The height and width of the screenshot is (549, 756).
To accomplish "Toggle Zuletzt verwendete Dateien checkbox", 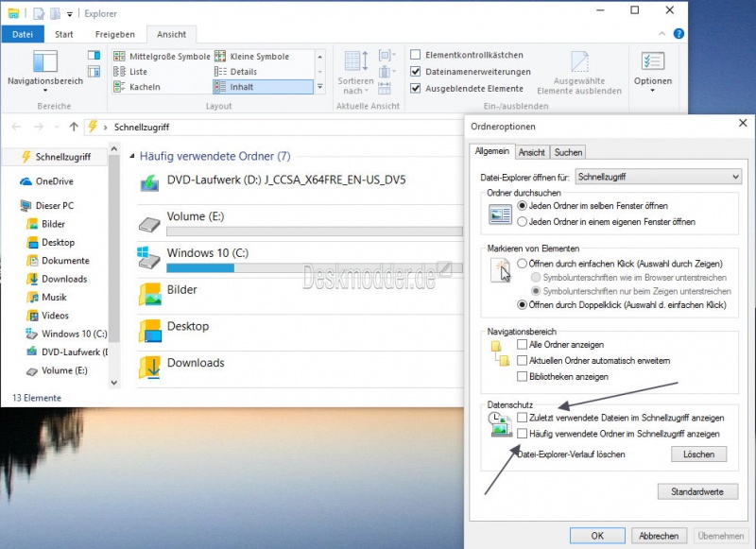I will point(523,417).
